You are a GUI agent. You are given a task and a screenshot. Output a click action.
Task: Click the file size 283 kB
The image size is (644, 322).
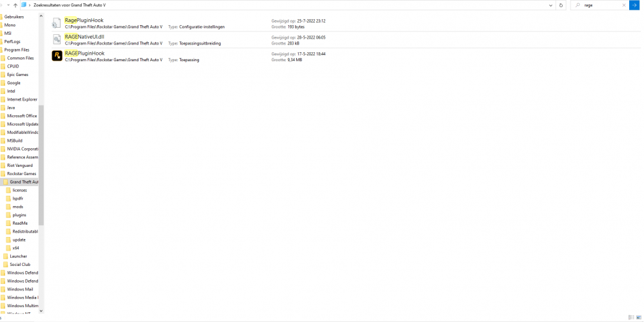click(x=293, y=43)
